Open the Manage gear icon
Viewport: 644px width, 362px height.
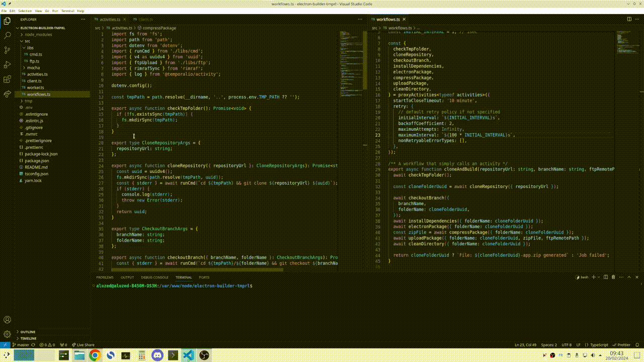pos(7,334)
